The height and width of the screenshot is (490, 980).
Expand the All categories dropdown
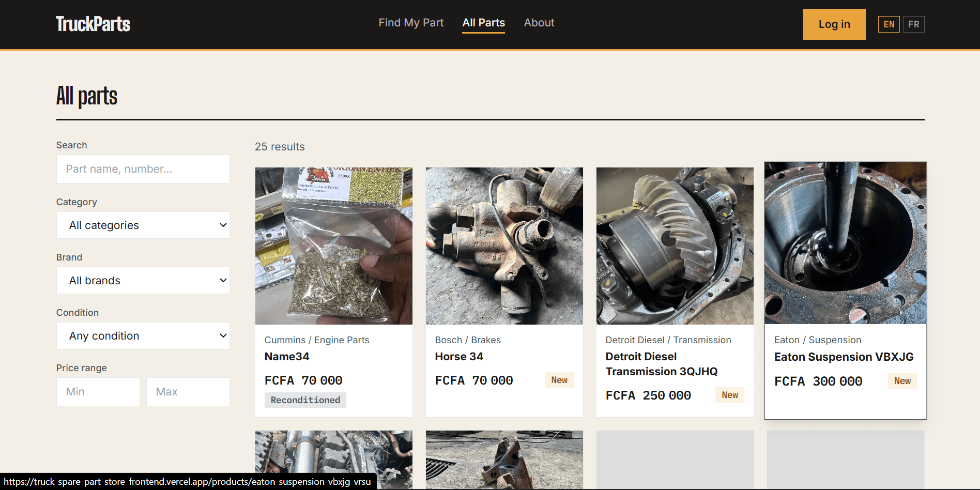(143, 225)
